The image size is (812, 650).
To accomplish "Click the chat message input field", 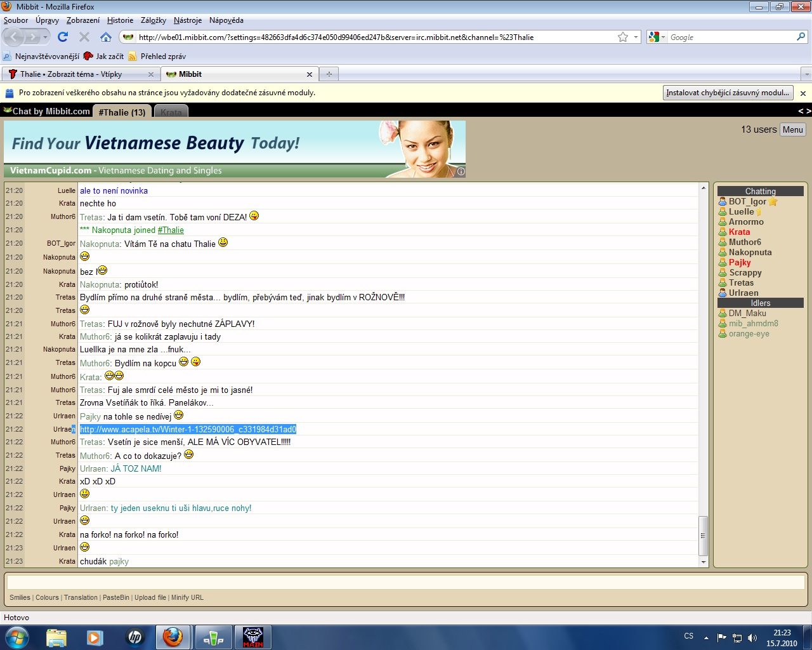I will (405, 581).
